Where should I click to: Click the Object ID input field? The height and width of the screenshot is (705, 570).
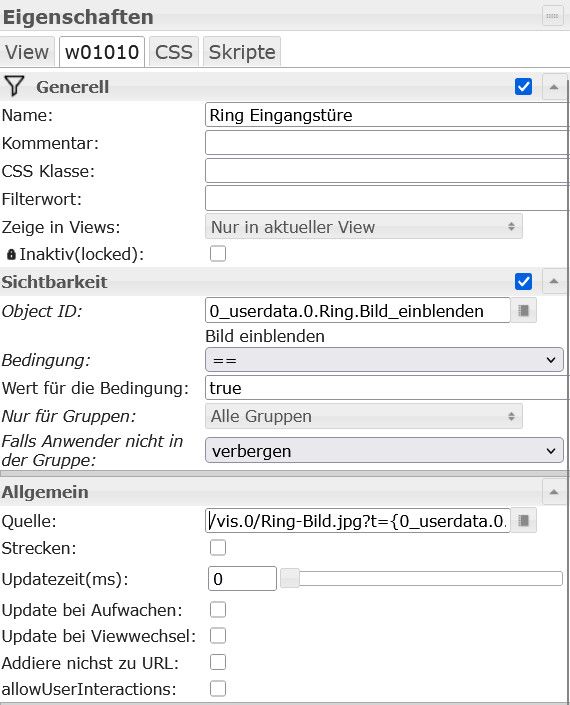[358, 310]
